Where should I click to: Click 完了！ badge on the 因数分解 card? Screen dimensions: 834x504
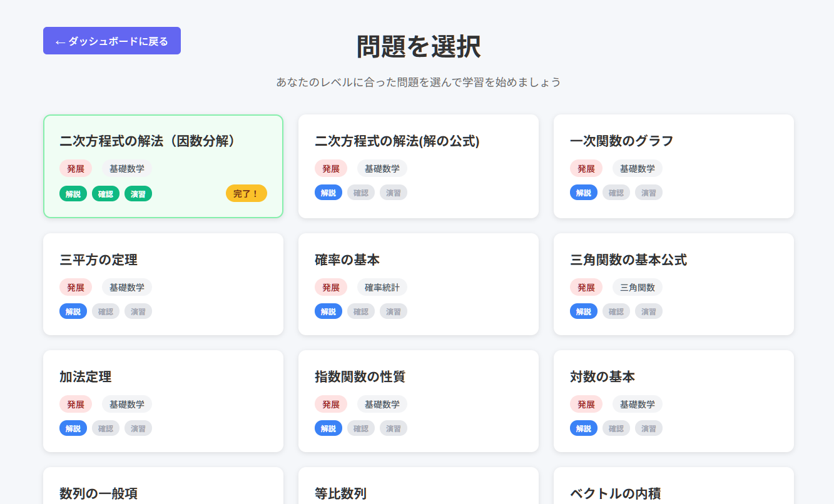coord(247,194)
